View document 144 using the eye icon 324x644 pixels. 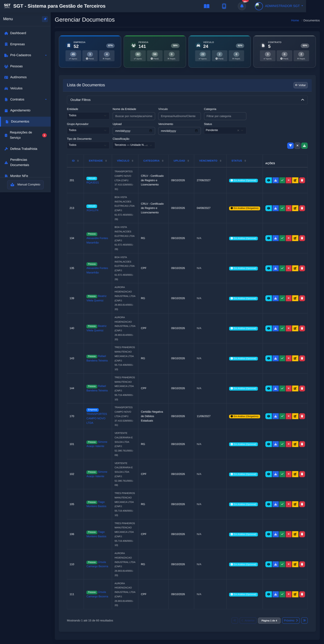click(x=269, y=388)
